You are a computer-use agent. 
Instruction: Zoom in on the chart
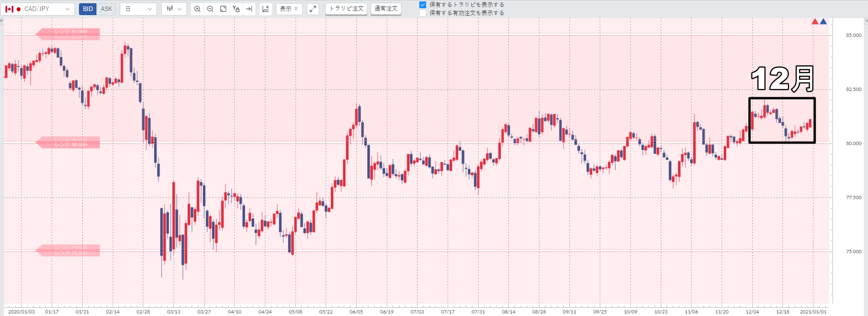coord(197,9)
